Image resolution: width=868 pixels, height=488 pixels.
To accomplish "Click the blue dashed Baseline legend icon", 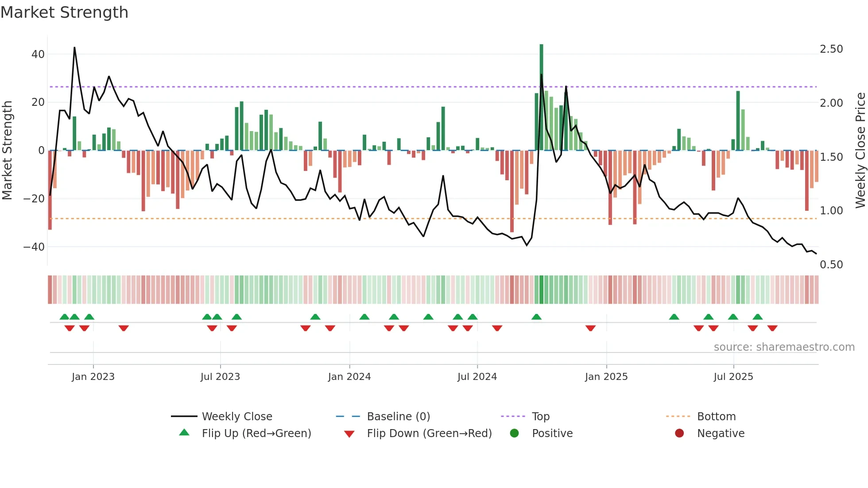I will point(348,416).
